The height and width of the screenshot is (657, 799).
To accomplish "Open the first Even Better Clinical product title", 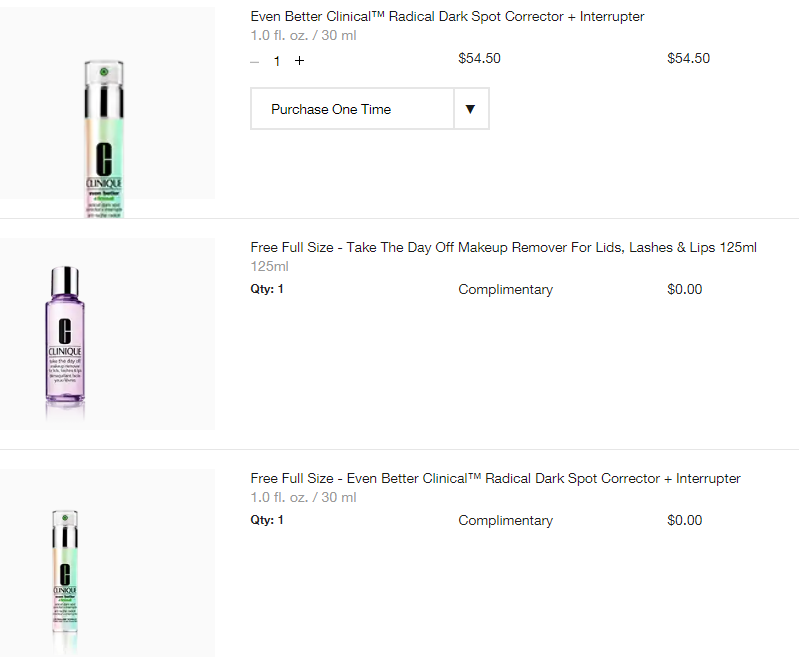I will tap(447, 17).
